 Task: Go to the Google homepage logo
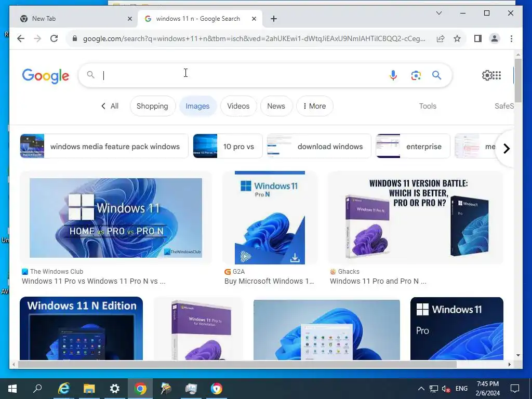46,76
